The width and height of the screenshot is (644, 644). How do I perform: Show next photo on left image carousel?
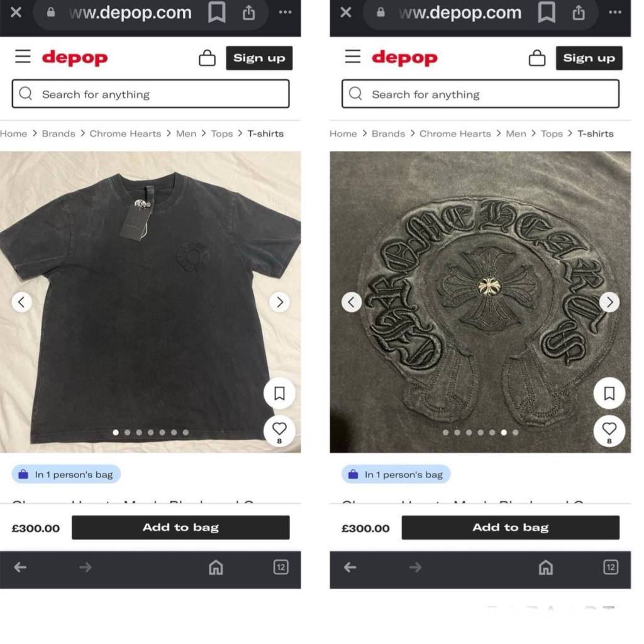click(x=280, y=303)
